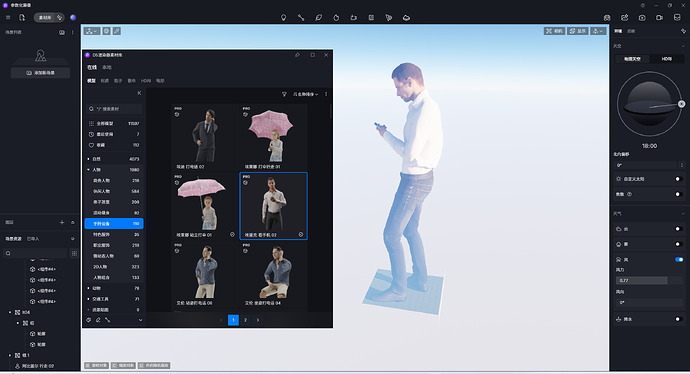Viewport: 690px width, 374px height.
Task: Click the file document icon in top bar
Action: 22,18
